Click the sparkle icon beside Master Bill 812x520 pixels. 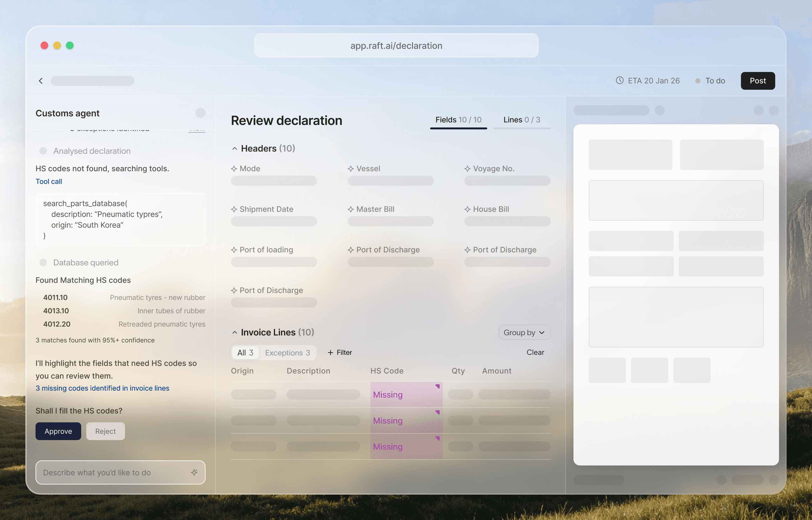click(350, 209)
